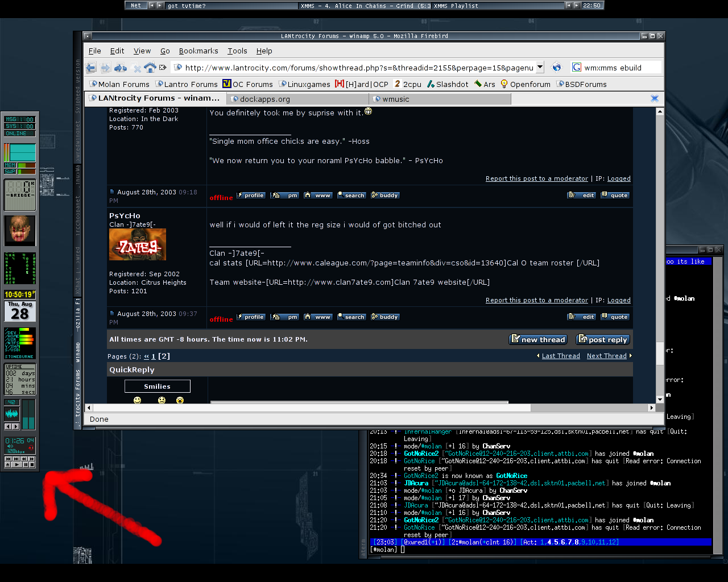The width and height of the screenshot is (728, 582).
Task: Send pm to PsYcHo on 09:37 post
Action: tap(284, 317)
